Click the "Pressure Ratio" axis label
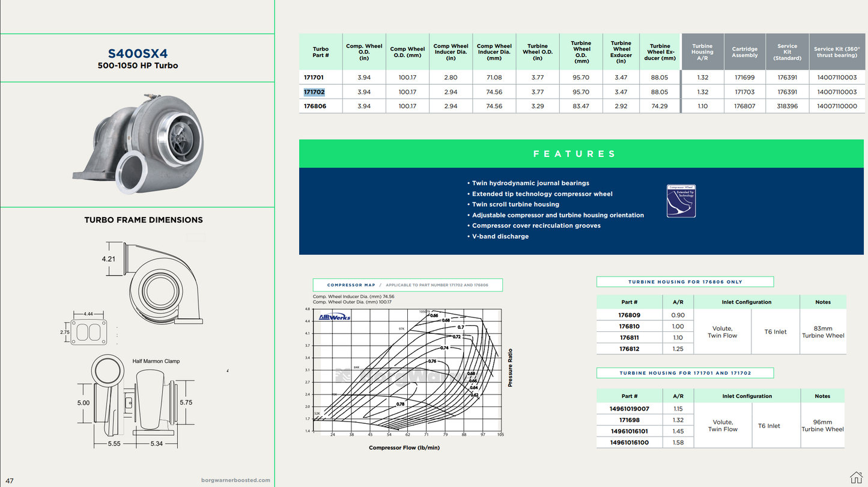Image resolution: width=868 pixels, height=487 pixels. click(x=511, y=367)
